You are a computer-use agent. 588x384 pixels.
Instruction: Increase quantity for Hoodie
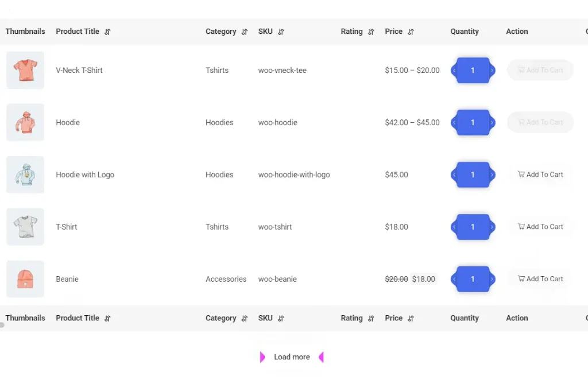(x=492, y=122)
